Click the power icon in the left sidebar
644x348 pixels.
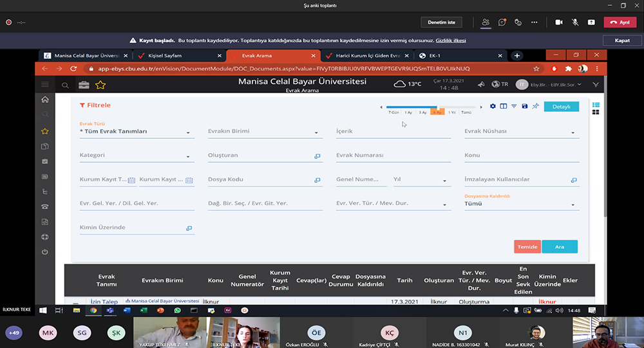tap(44, 252)
